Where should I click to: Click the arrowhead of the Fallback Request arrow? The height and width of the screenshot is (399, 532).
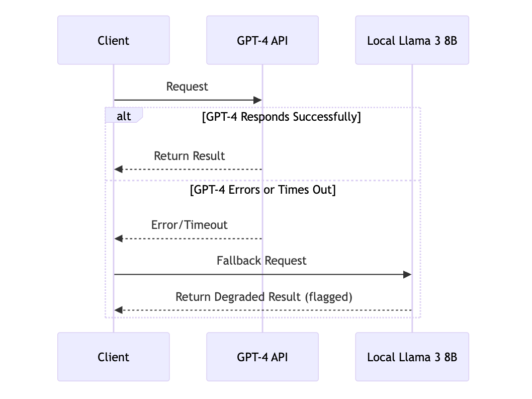point(407,274)
